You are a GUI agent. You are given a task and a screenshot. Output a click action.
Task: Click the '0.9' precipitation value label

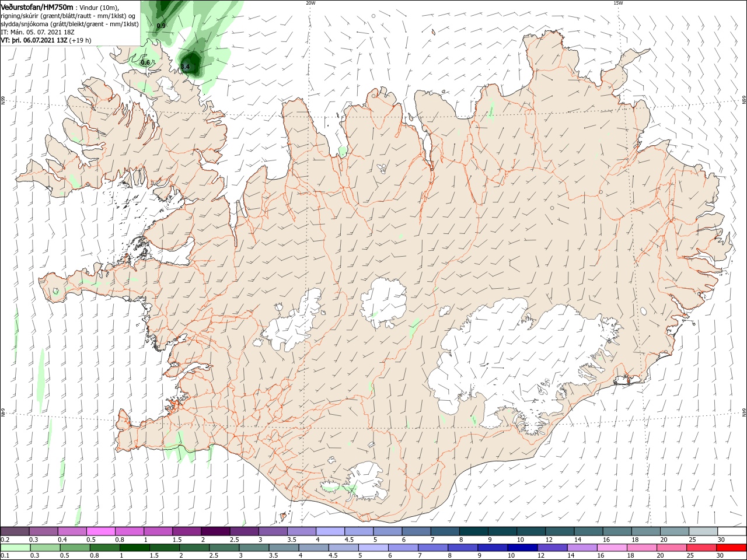click(162, 26)
